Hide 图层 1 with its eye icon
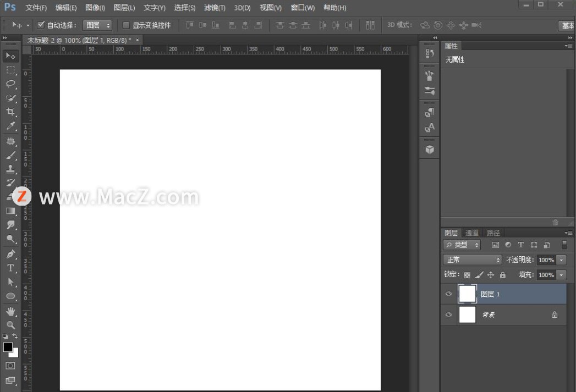 (448, 294)
